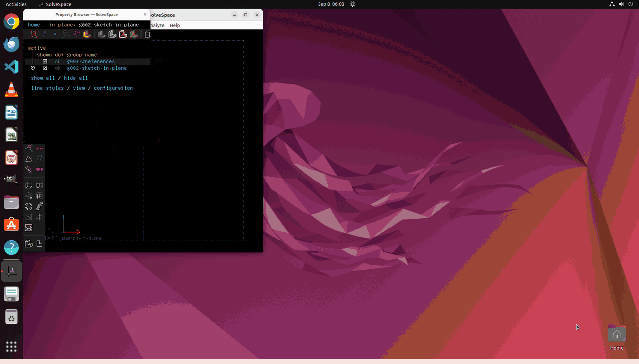Create new sketch in workplane group
Screen dimensions: 639x364
pyautogui.click(x=29, y=217)
